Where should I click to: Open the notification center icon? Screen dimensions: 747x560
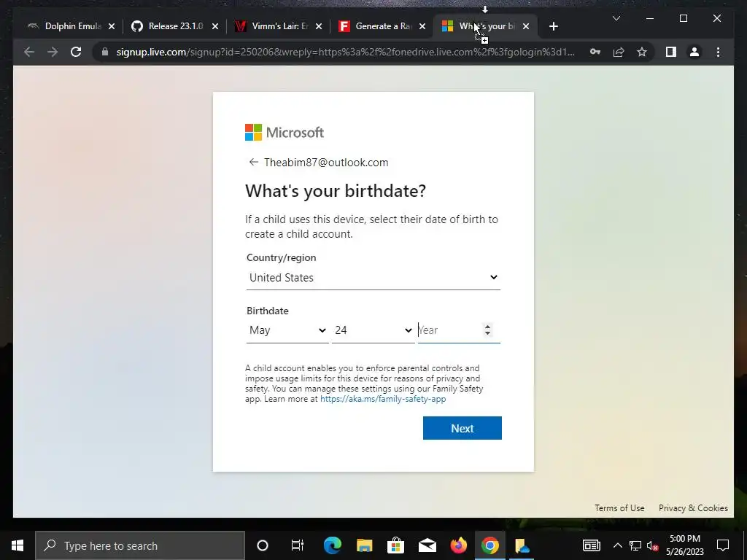(x=723, y=545)
